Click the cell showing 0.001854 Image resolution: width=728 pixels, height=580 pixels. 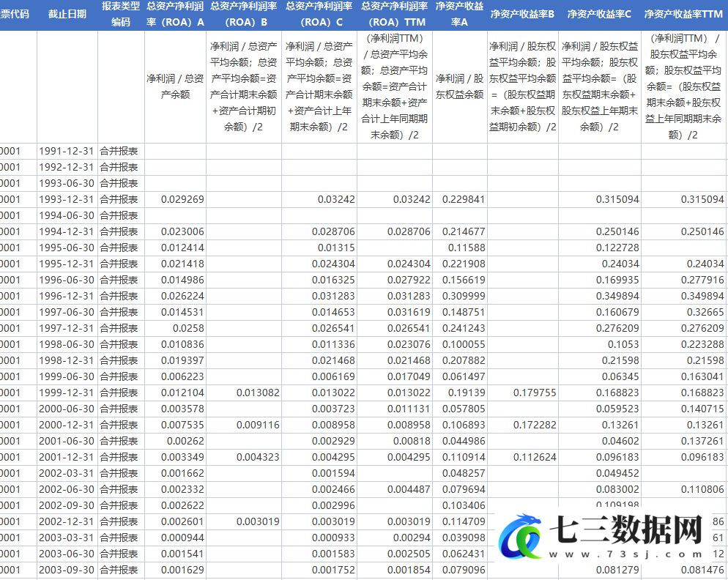coord(395,570)
